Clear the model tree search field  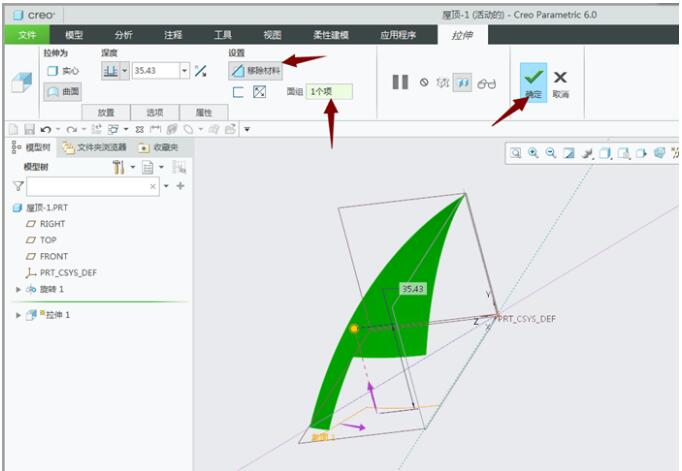[153, 187]
